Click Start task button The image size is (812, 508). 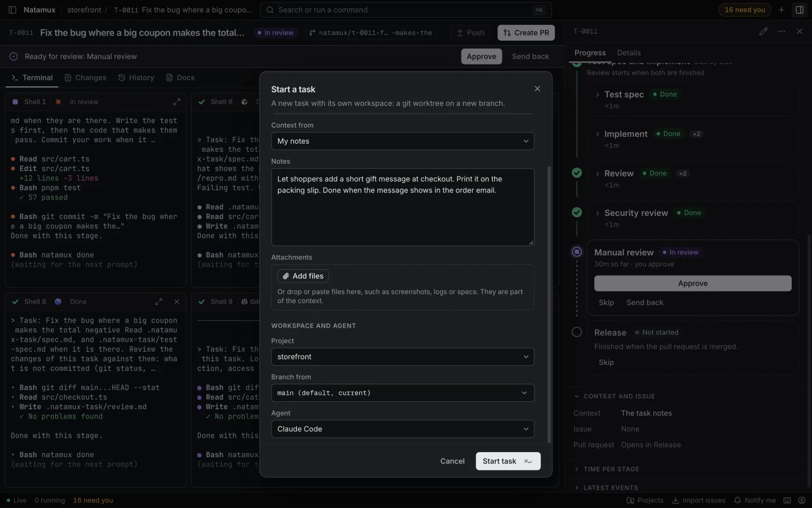tap(508, 461)
